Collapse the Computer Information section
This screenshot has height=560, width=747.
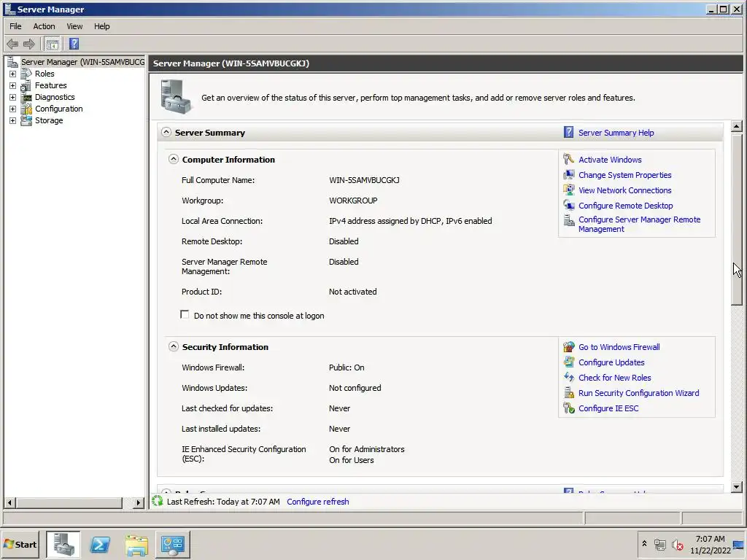tap(174, 159)
